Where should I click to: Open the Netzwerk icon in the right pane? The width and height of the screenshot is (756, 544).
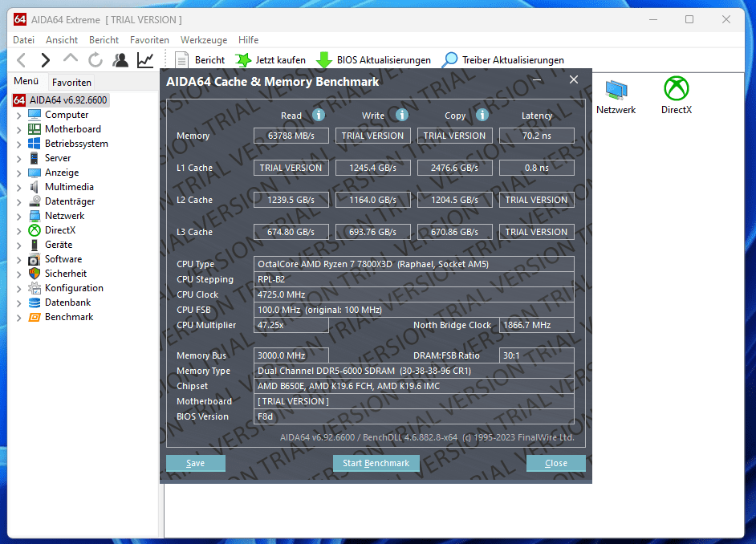pos(616,89)
